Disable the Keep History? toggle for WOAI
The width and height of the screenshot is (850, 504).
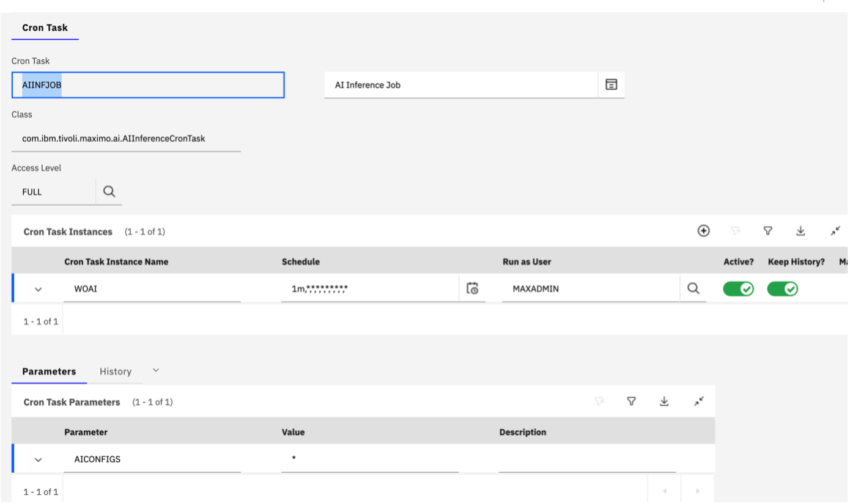[783, 288]
